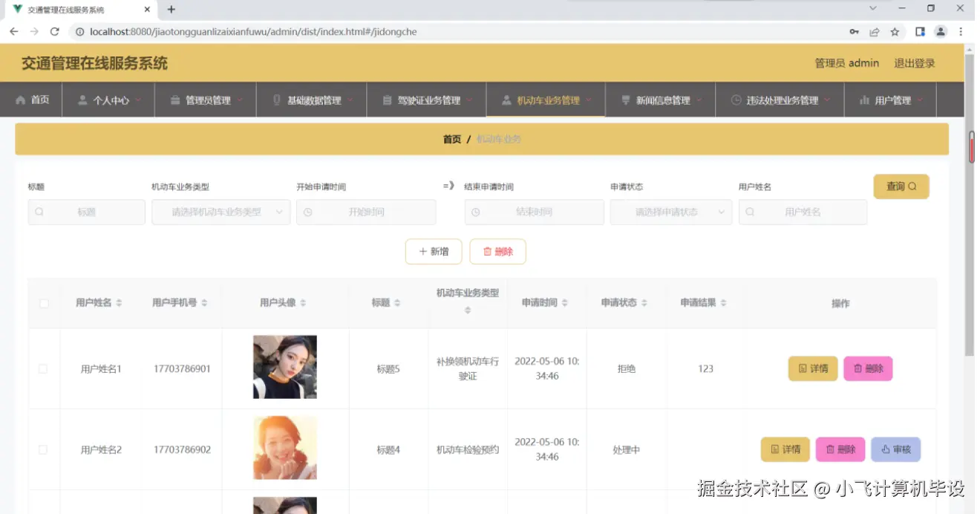Viewport: 980px width, 514px height.
Task: Open browser tab search chevron
Action: (873, 8)
